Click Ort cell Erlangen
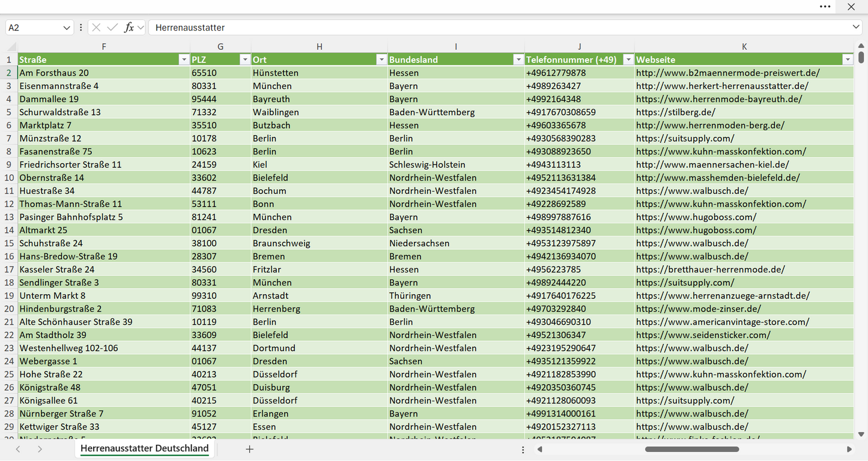 (x=319, y=414)
